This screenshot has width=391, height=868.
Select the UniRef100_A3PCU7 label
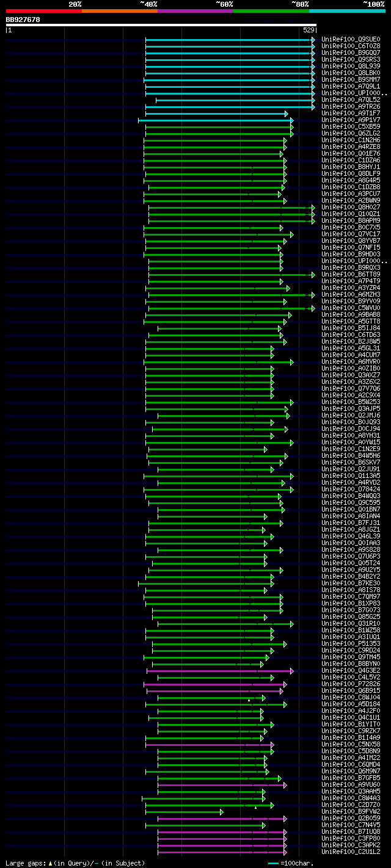[x=351, y=194]
